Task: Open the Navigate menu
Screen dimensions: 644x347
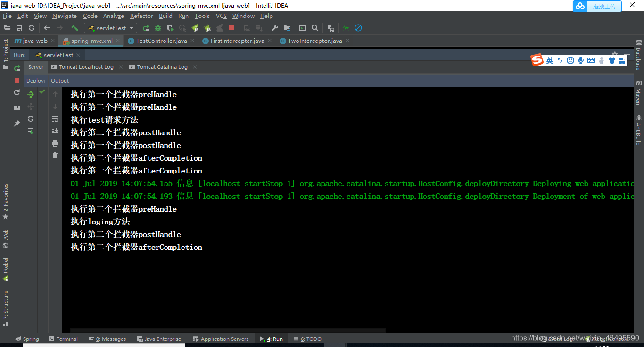Action: pos(65,16)
